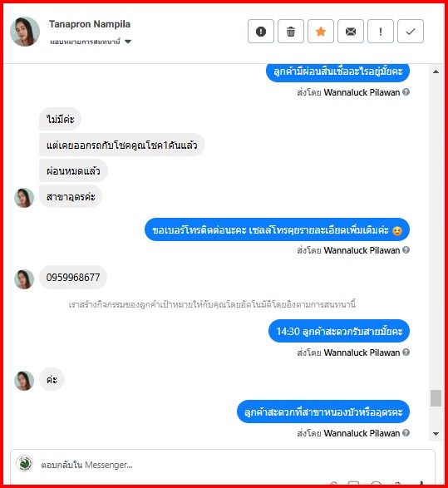
Task: Click the Tanapron Nampila name link
Action: (90, 24)
